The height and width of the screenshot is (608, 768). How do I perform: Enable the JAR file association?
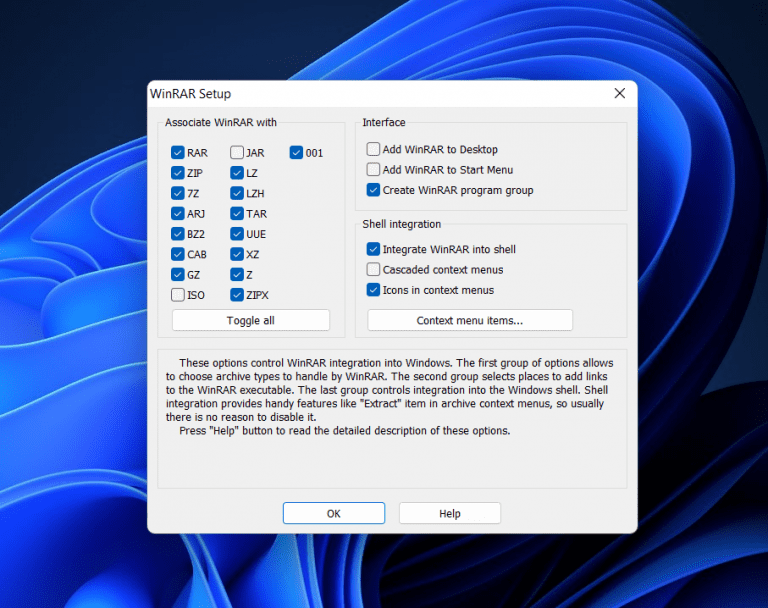point(237,153)
